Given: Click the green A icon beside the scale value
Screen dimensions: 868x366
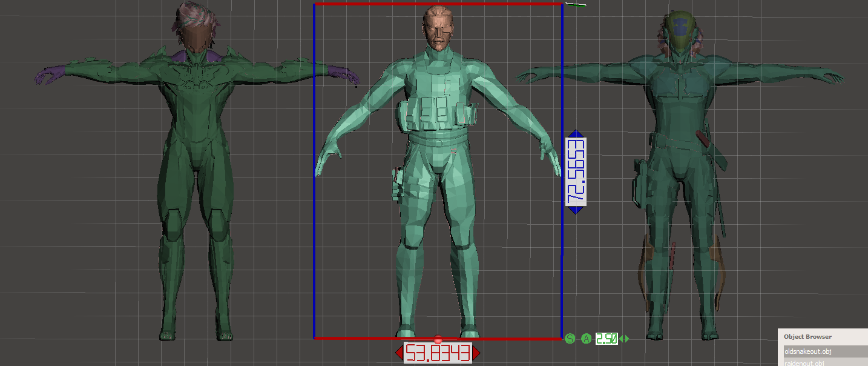Looking at the screenshot, I should click(586, 339).
